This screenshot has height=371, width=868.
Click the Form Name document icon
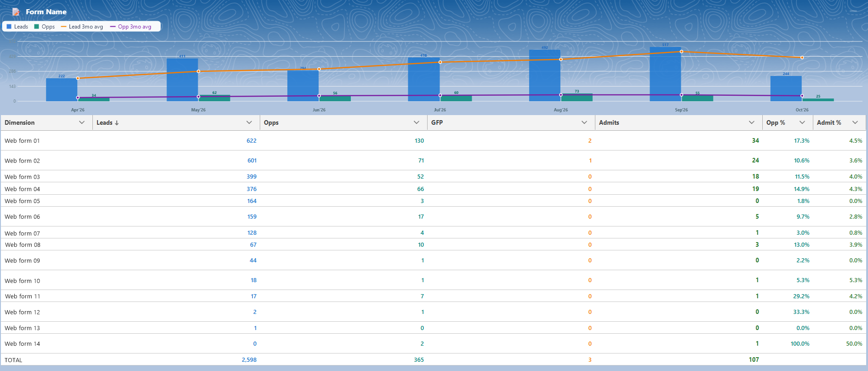coord(16,12)
